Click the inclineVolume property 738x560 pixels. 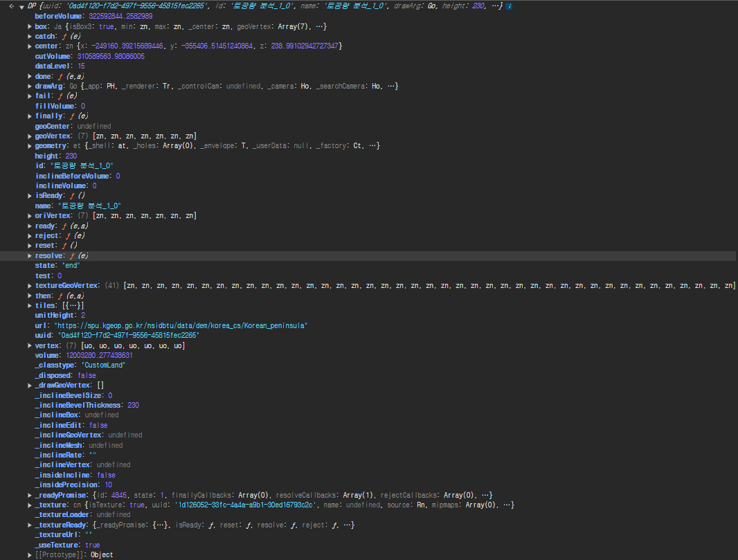[x=66, y=186]
